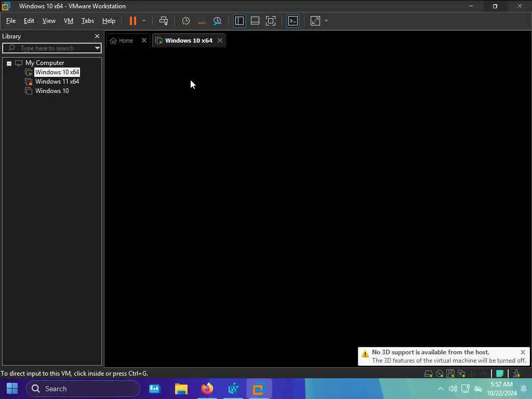This screenshot has width=532, height=399.
Task: Open the blue window app beside Search
Action: (x=155, y=389)
